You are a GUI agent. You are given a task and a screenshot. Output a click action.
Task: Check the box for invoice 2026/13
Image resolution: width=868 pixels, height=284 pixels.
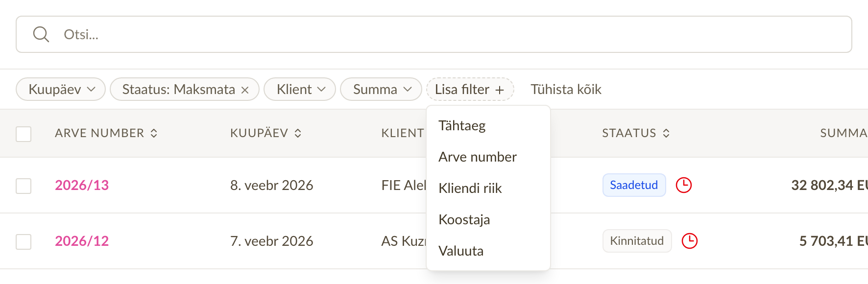[x=24, y=186]
